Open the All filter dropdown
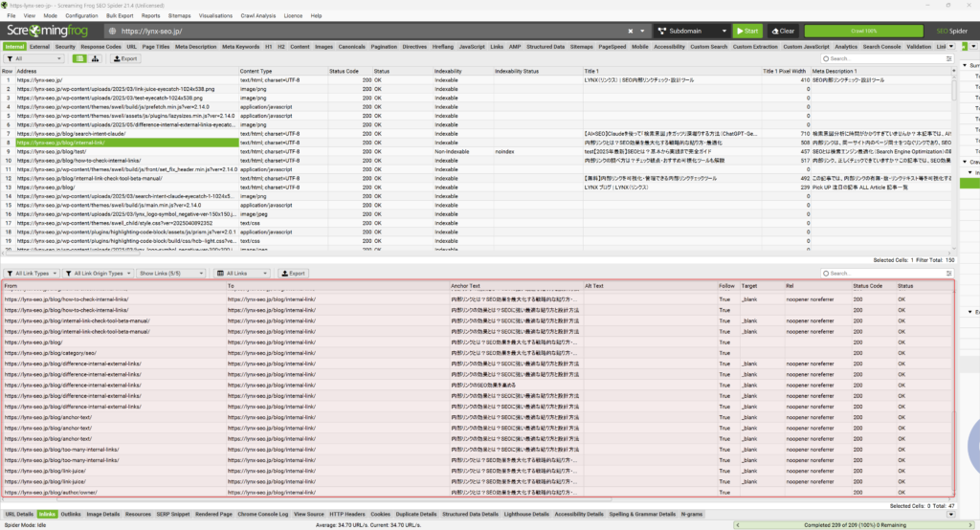 click(x=34, y=58)
